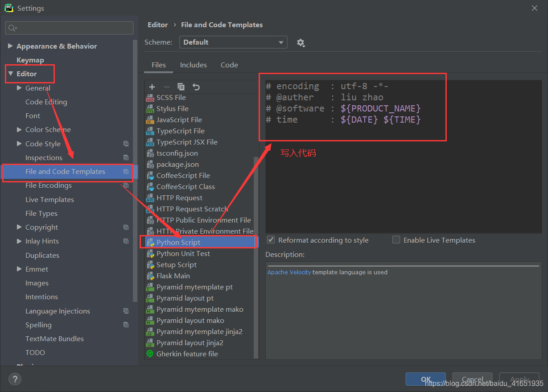Click the Python Unit Test icon
This screenshot has width=548, height=392.
pos(150,254)
